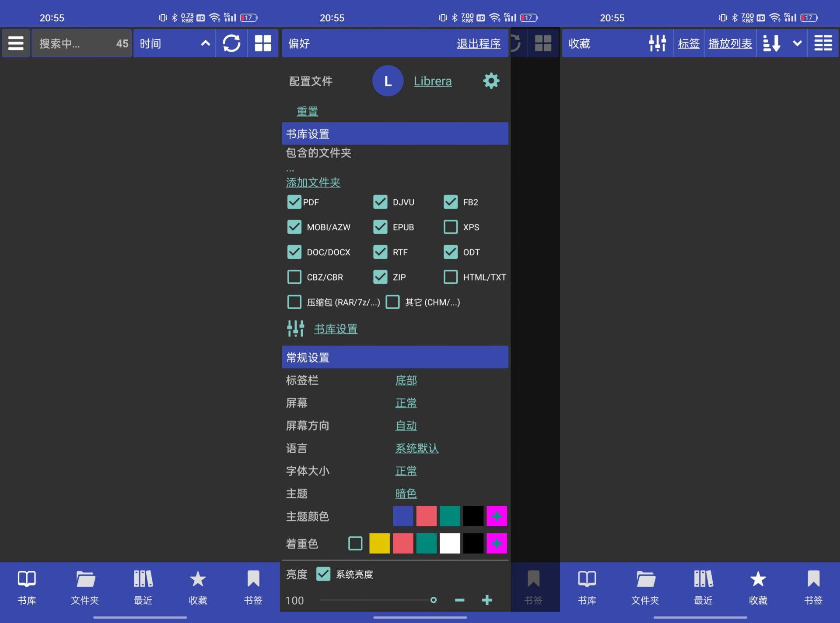Open 书签 tab in left screen bottom bar
This screenshot has height=623, width=840.
pyautogui.click(x=253, y=588)
